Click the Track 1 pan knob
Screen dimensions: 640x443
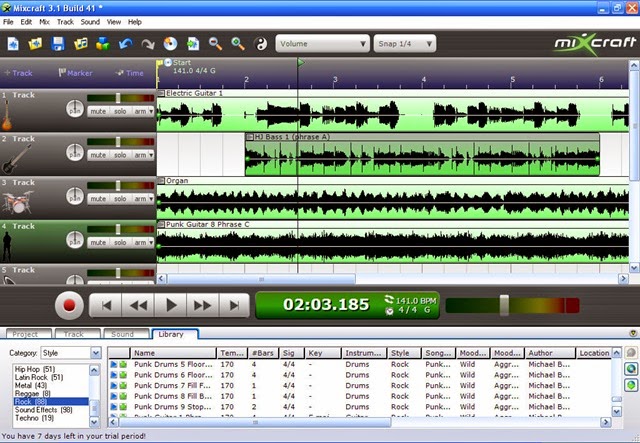tap(75, 109)
